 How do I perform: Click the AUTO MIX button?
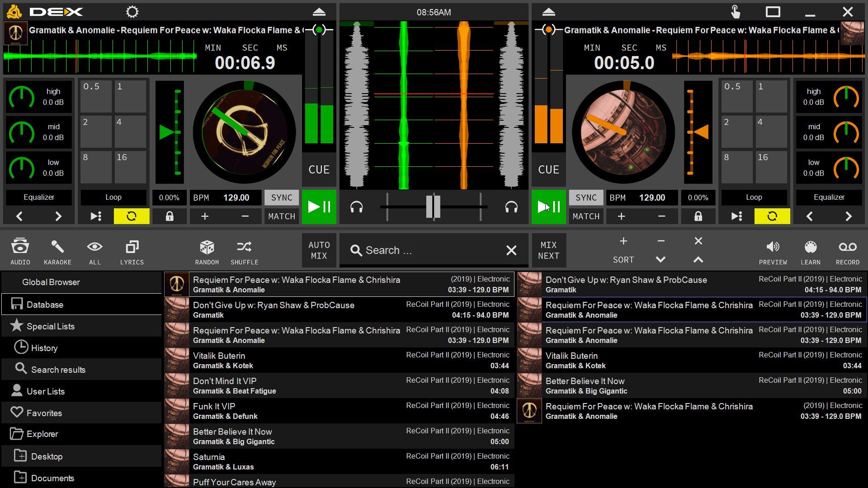pyautogui.click(x=319, y=250)
